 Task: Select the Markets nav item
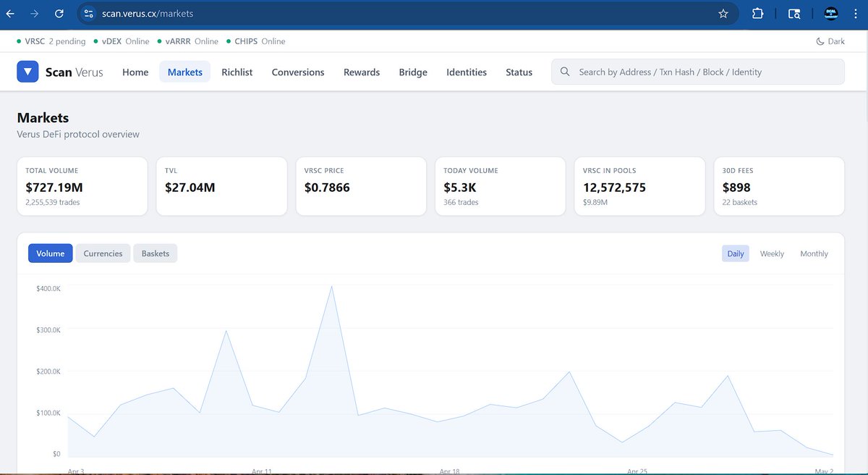pos(185,72)
